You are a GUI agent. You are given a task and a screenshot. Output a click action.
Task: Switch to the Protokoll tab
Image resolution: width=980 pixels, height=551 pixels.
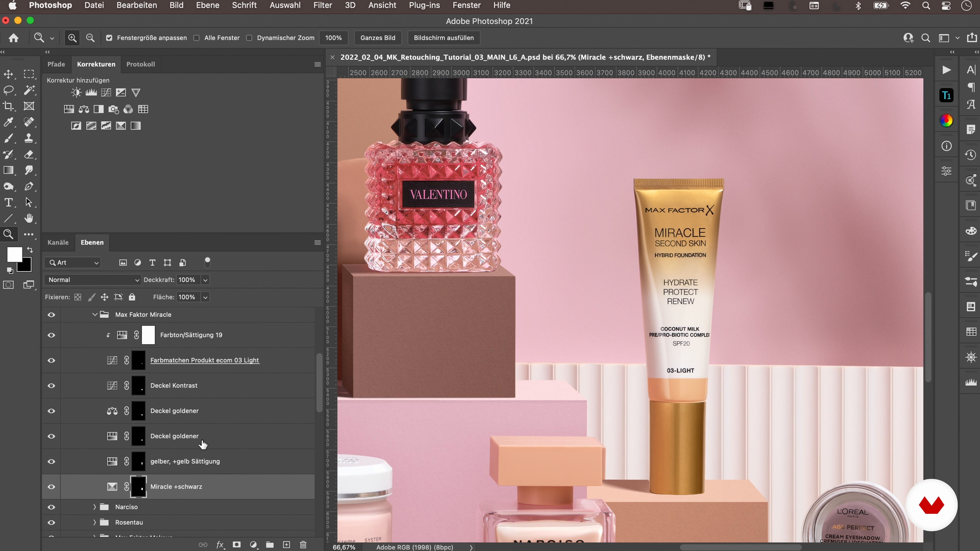click(x=140, y=64)
